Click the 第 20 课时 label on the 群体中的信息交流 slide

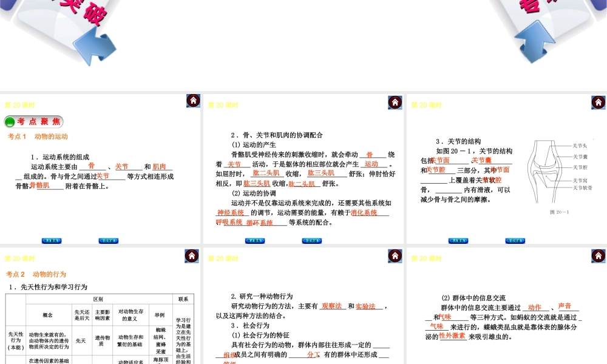(x=426, y=259)
